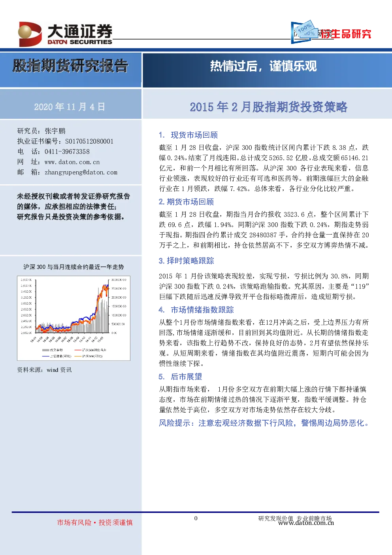Click the paragraph starting 2015年1月份该策略

pos(264,286)
